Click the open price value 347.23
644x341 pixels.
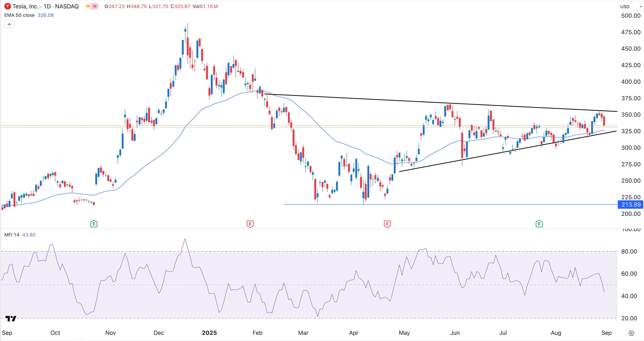tap(116, 6)
